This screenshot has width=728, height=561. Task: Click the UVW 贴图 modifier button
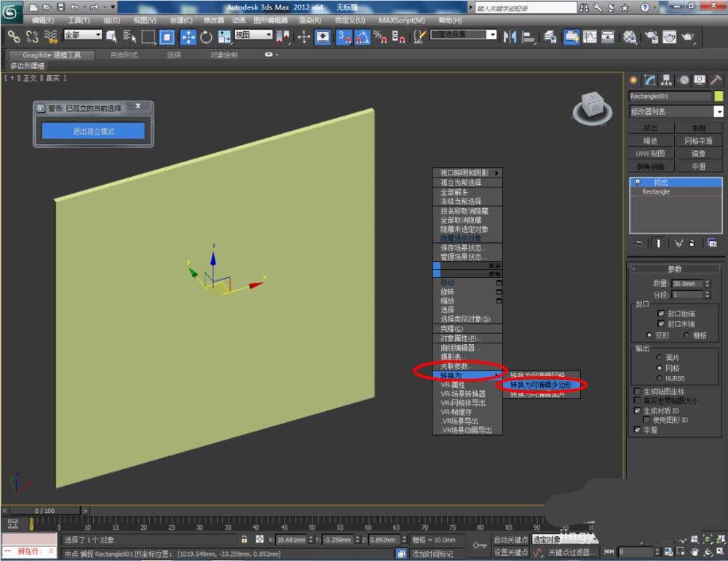point(651,154)
